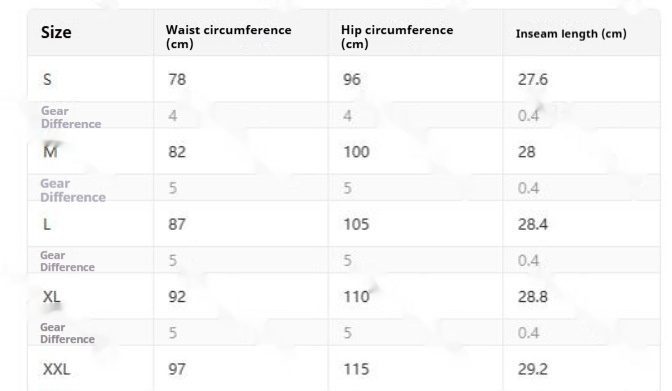This screenshot has width=672, height=391.
Task: Click Gear Difference label below size S
Action: pyautogui.click(x=71, y=117)
